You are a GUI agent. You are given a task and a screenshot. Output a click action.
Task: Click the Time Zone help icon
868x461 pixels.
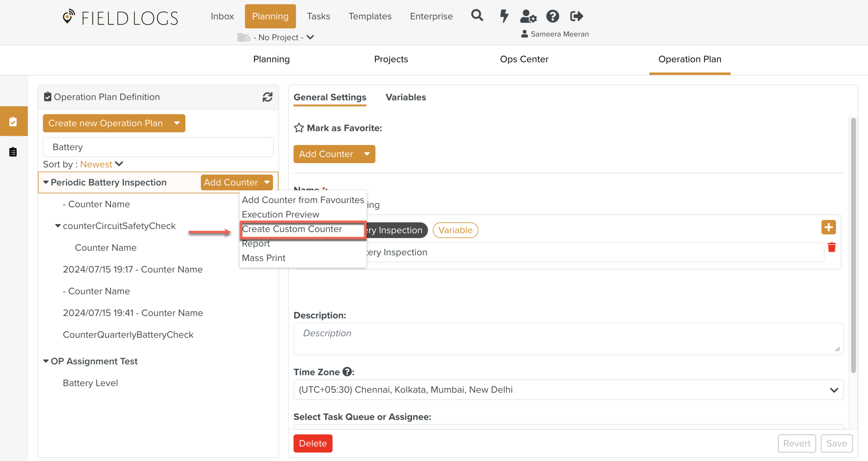point(347,372)
